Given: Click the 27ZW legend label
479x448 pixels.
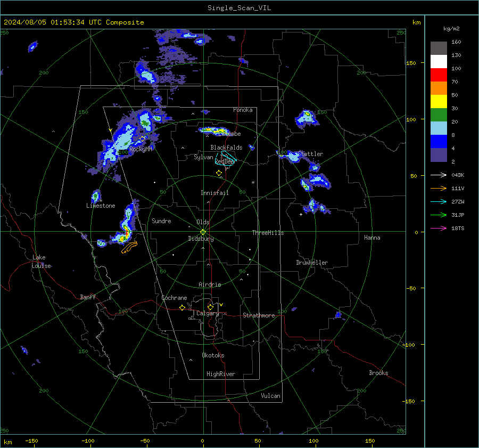Looking at the screenshot, I should pyautogui.click(x=458, y=201).
